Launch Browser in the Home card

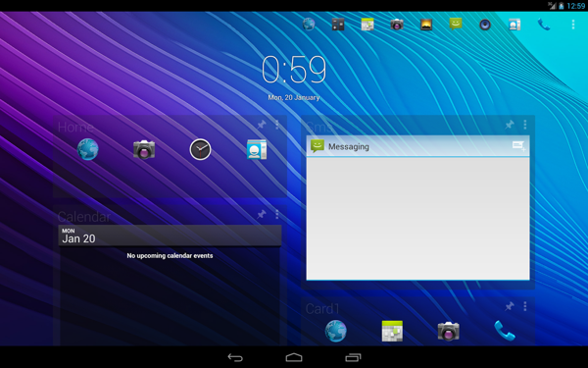pyautogui.click(x=88, y=149)
